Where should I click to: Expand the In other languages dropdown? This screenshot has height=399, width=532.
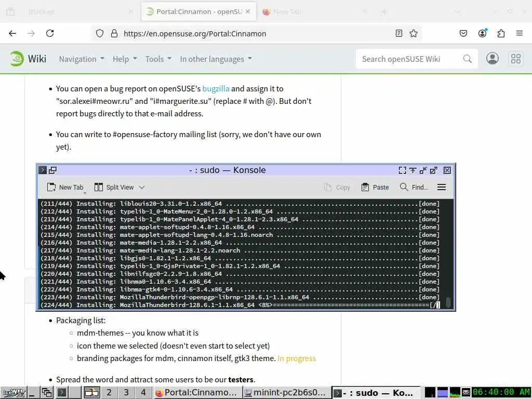(216, 59)
